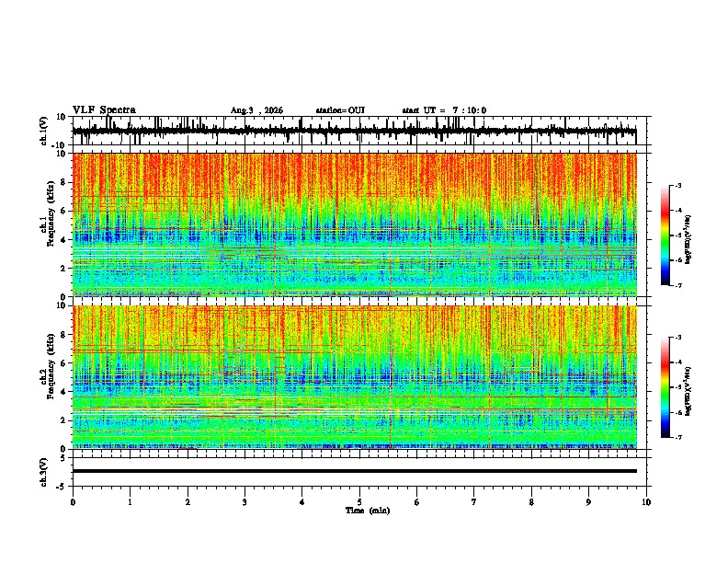Click time axis tick label "9"
728x563 pixels.
tap(588, 502)
